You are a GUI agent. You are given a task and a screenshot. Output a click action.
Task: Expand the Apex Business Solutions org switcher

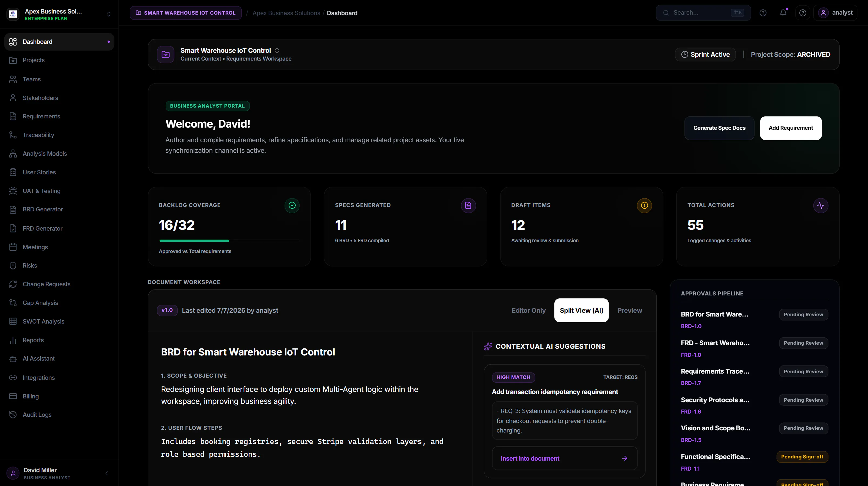109,14
